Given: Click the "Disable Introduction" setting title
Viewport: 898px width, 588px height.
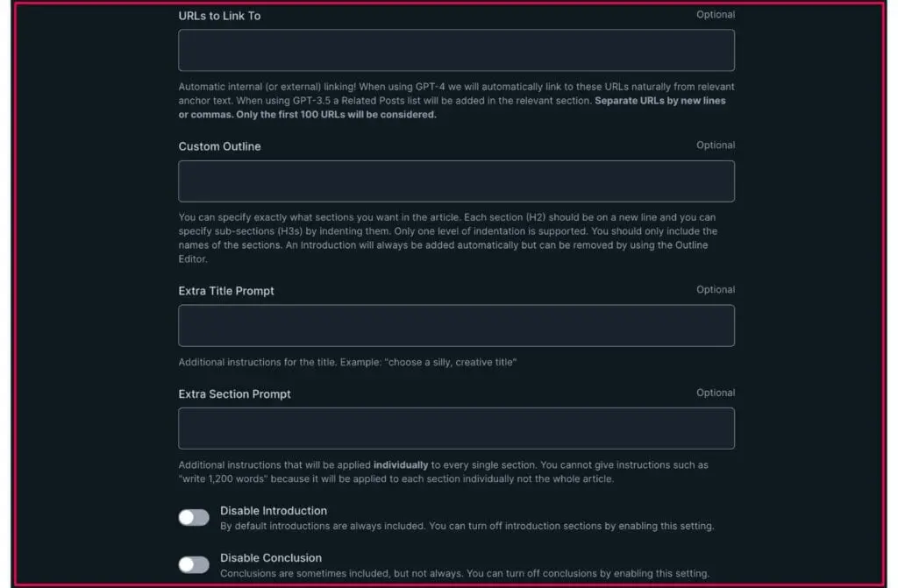Looking at the screenshot, I should [x=274, y=511].
